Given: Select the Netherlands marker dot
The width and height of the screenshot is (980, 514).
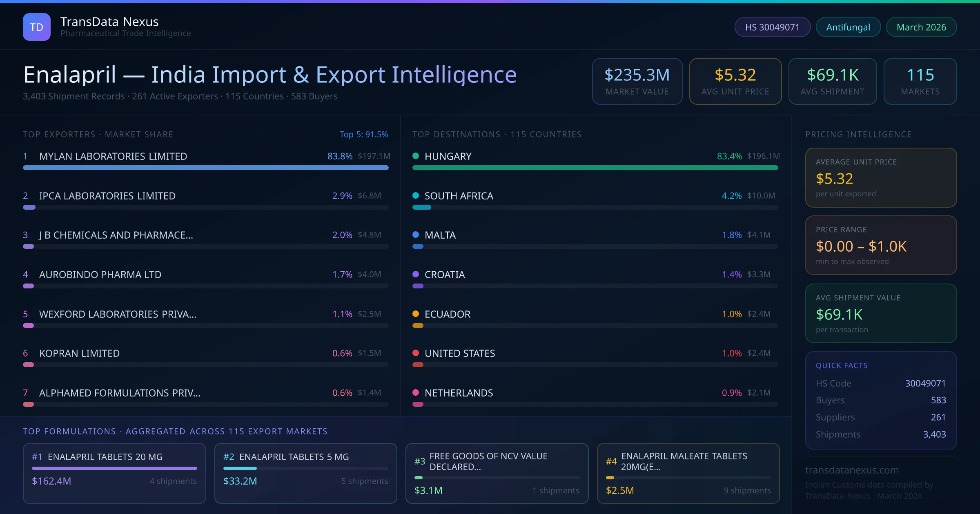Looking at the screenshot, I should point(416,393).
